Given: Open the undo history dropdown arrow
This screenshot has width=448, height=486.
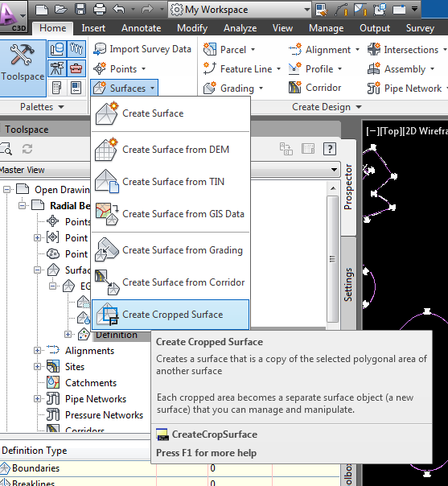Looking at the screenshot, I should pyautogui.click(x=133, y=10).
